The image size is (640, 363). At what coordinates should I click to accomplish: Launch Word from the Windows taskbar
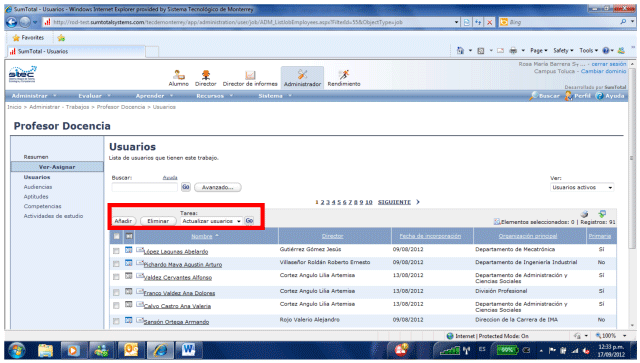(x=188, y=350)
